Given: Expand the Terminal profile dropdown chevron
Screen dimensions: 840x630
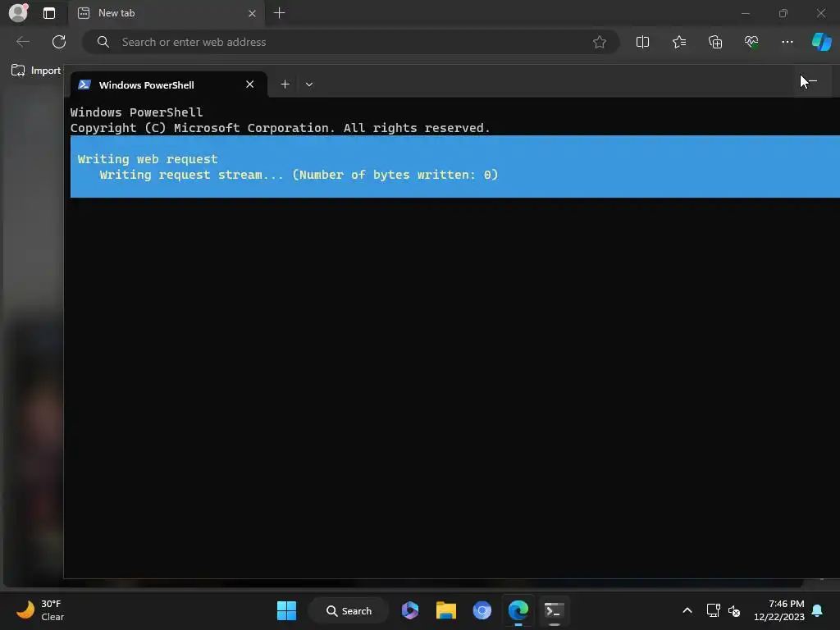Looking at the screenshot, I should (x=309, y=84).
